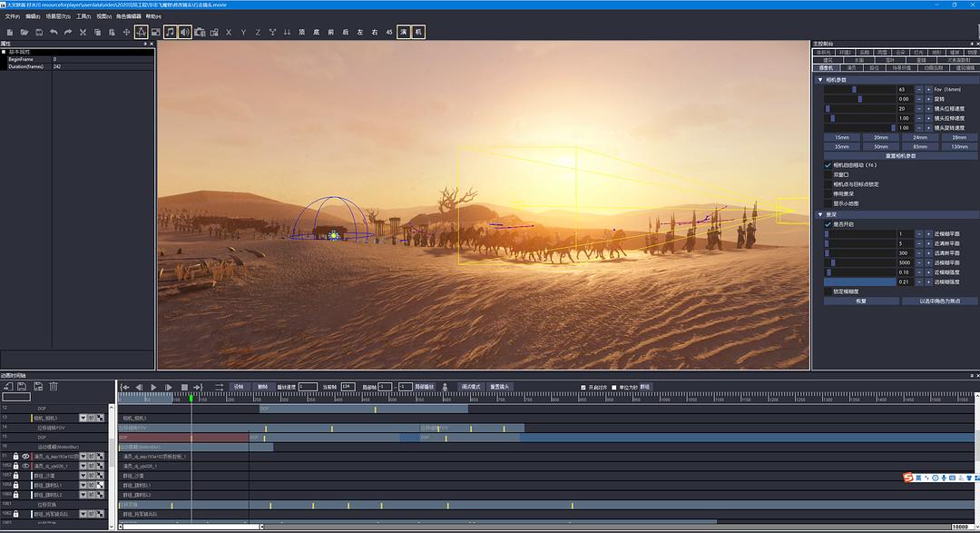The width and height of the screenshot is (980, 533).
Task: Select the 50mm lens preset button
Action: coord(880,146)
